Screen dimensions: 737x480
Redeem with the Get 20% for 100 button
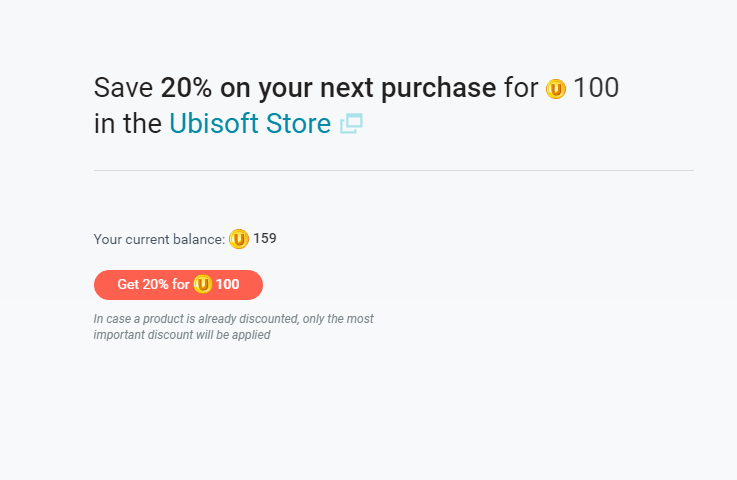[178, 284]
